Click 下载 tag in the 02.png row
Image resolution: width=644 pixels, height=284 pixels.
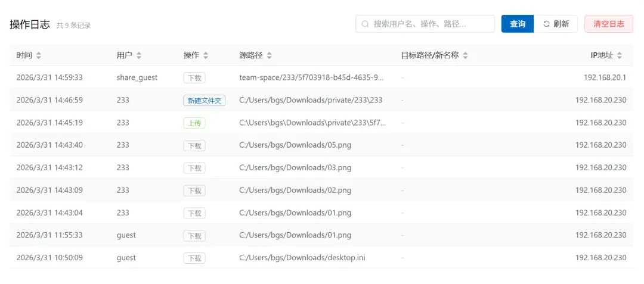point(194,191)
